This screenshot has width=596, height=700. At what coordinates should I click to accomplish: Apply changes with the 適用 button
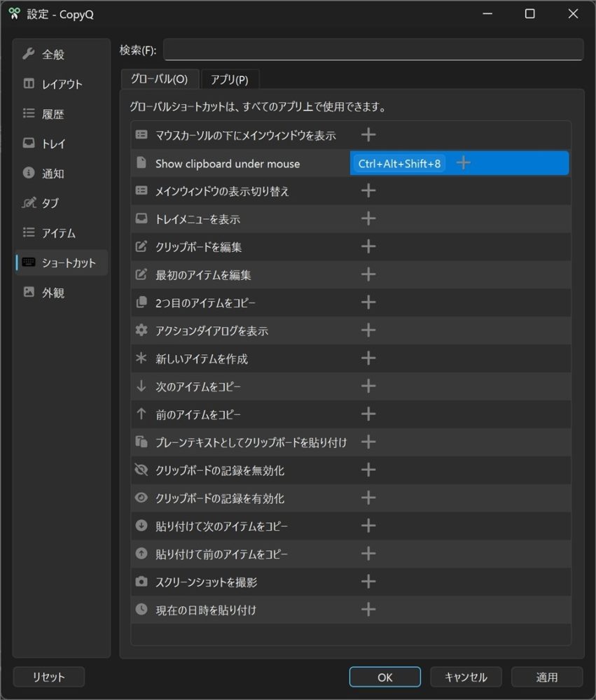(547, 677)
